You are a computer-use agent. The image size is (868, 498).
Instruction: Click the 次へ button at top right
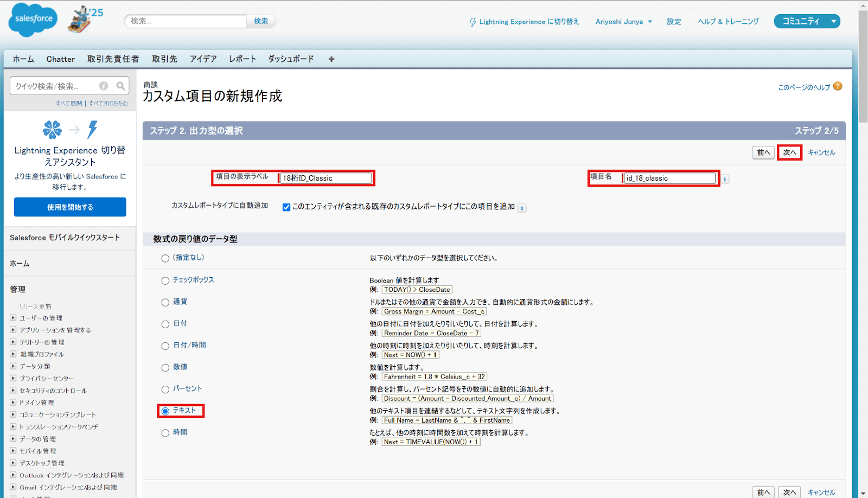pyautogui.click(x=789, y=152)
